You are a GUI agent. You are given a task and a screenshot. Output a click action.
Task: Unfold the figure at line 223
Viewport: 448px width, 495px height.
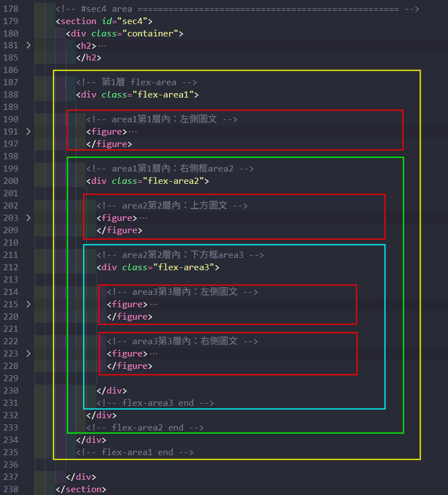(x=28, y=354)
